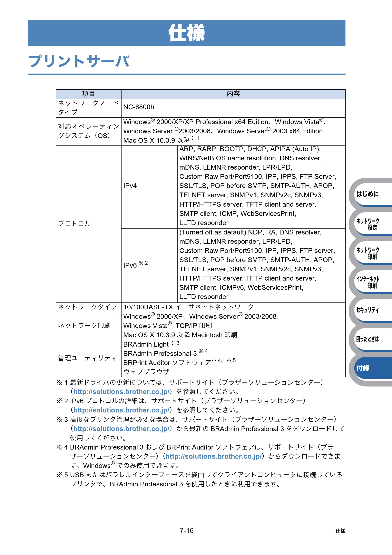392x555 pixels.
Task: Click the 項目 column header
Action: [89, 94]
